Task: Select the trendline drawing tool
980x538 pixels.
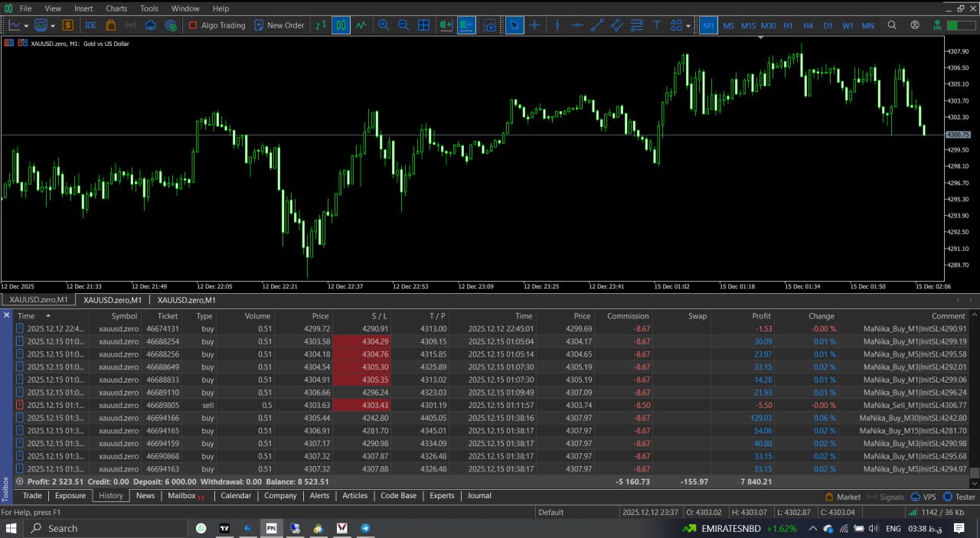Action: point(597,25)
